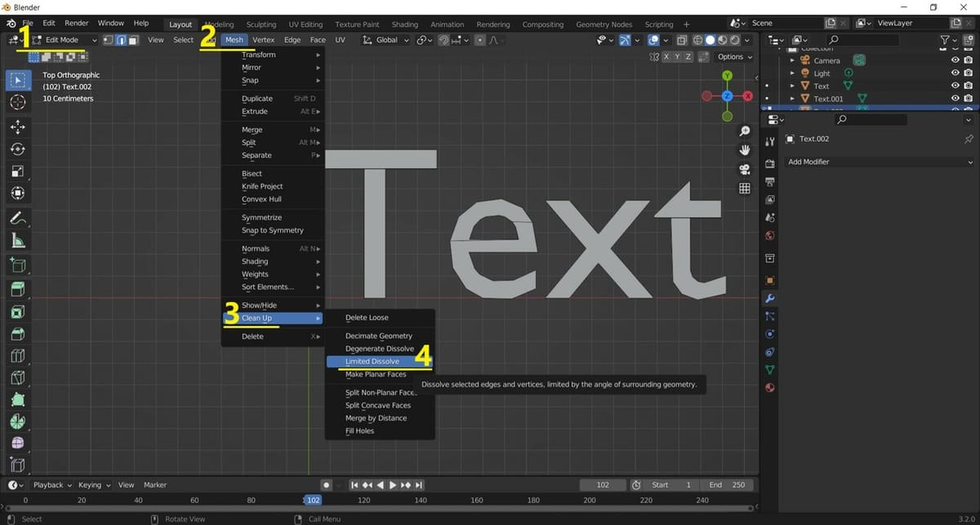
Task: Select the Annotate tool
Action: 18,218
